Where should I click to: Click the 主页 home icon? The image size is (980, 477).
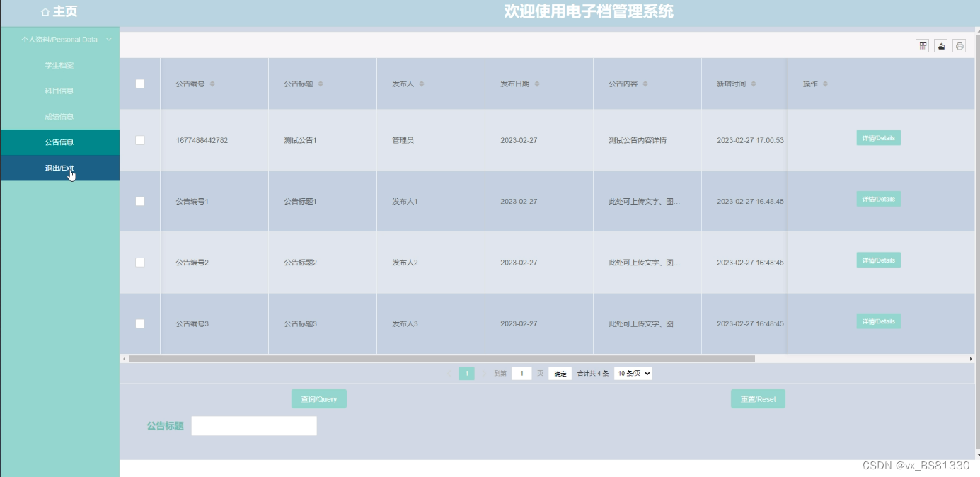[x=45, y=12]
